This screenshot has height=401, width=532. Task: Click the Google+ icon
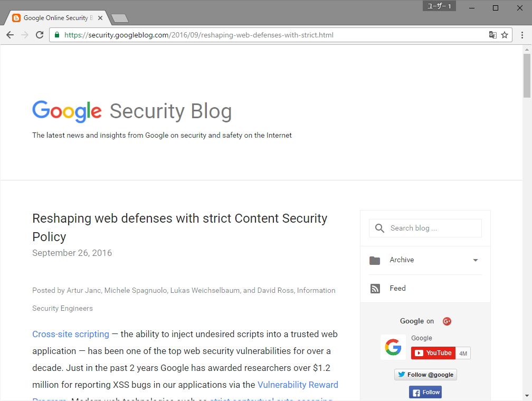[447, 321]
